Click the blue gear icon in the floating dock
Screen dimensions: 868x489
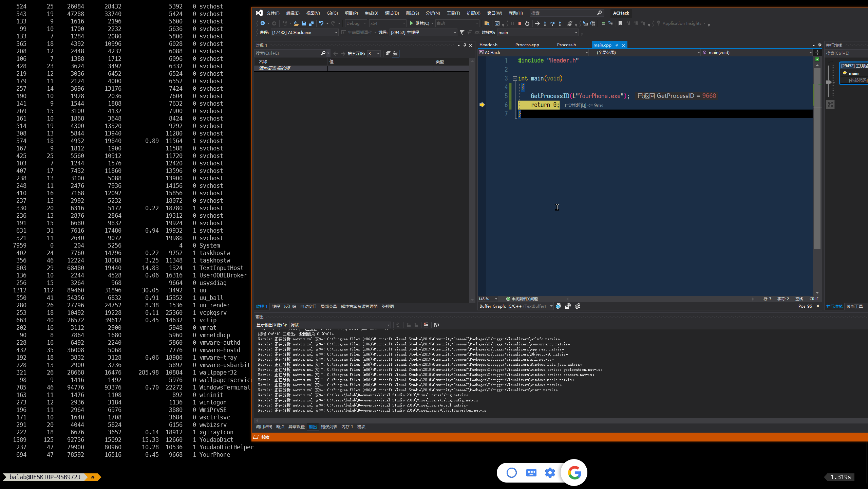pos(550,472)
